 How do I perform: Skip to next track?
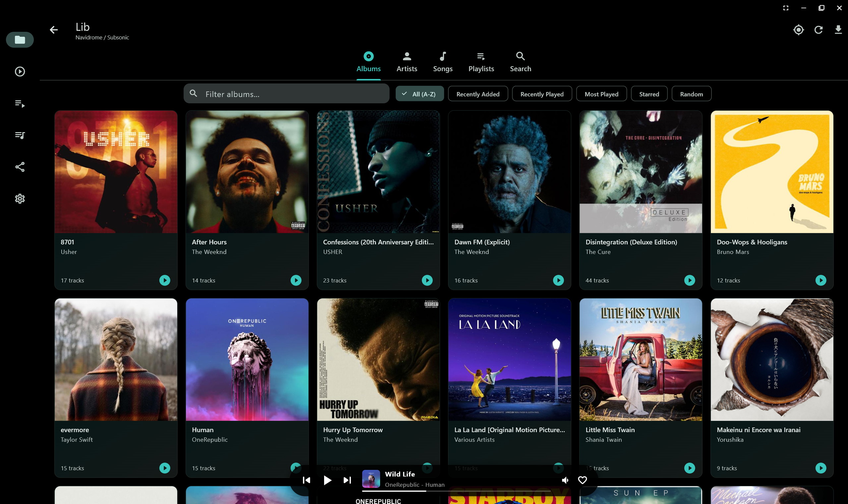click(x=347, y=480)
